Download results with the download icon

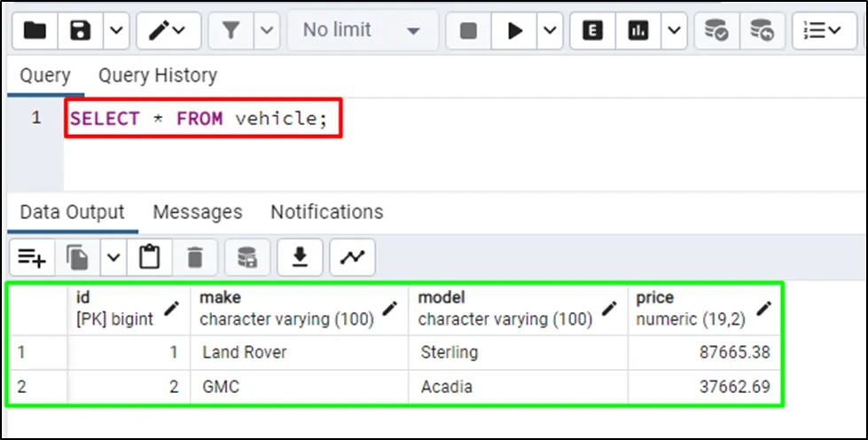[301, 258]
